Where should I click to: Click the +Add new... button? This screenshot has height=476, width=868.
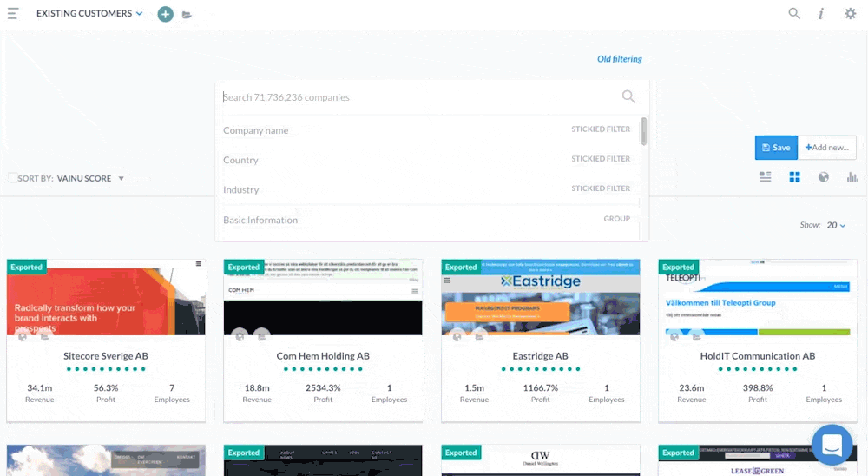[x=827, y=148]
